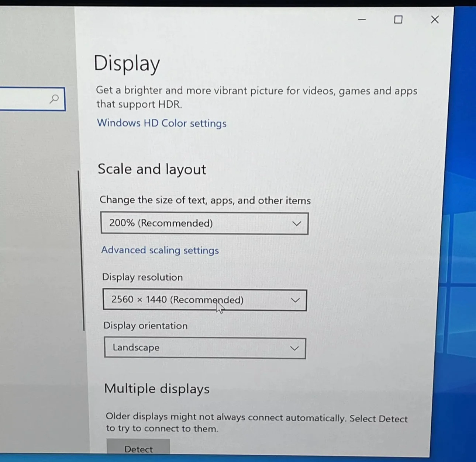The image size is (476, 462).
Task: Click the Display page heading
Action: point(127,63)
